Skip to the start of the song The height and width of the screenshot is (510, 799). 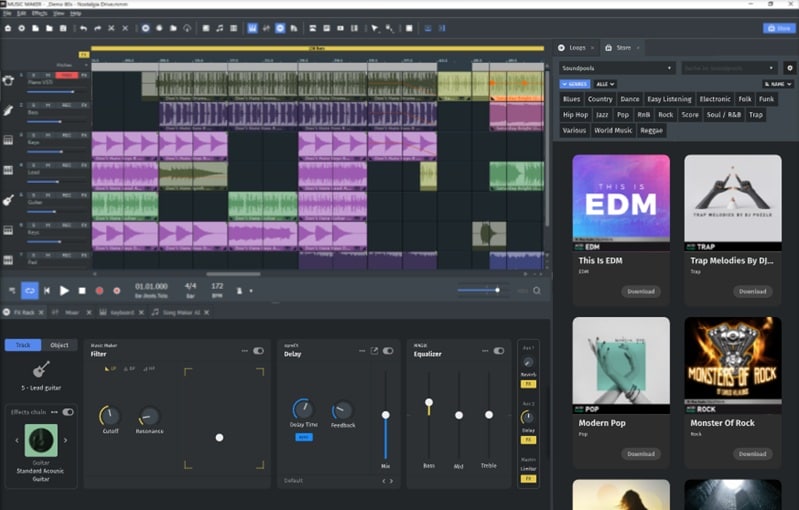point(47,291)
